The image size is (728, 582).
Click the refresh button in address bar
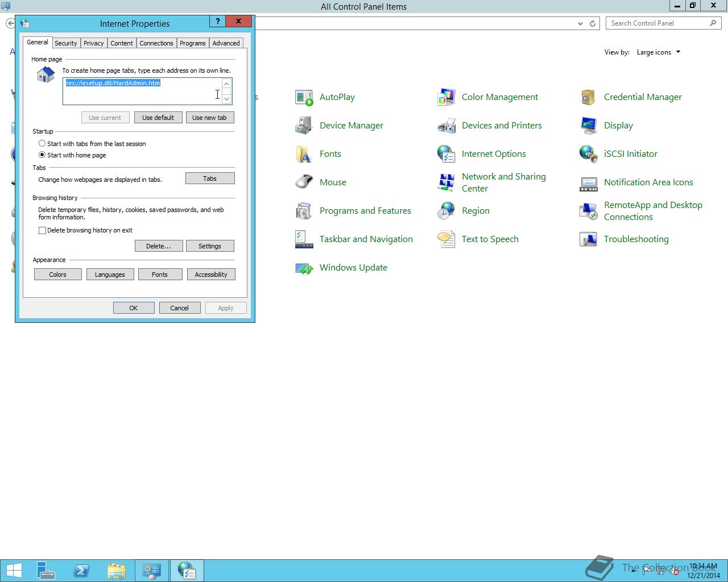pos(593,23)
